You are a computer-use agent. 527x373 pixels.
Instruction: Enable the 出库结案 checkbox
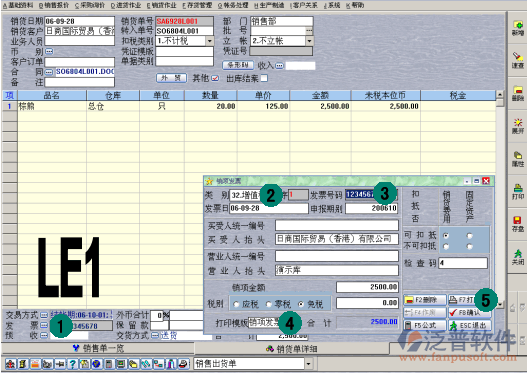click(264, 78)
